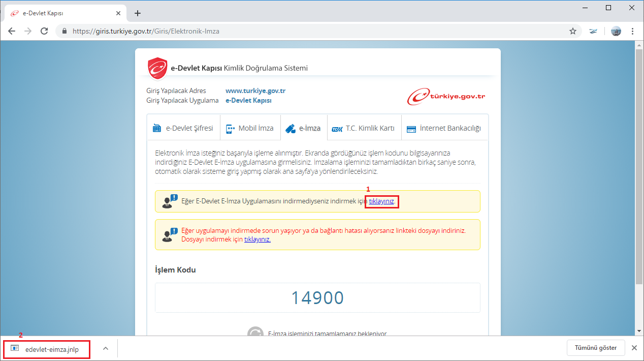
Task: Open the Chrome profile avatar
Action: 616,31
